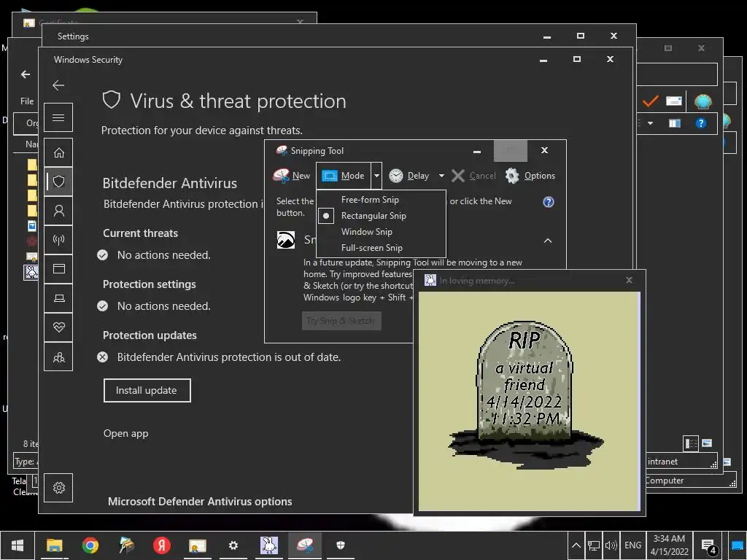Open the volume control in system tray
The height and width of the screenshot is (560, 747).
click(611, 545)
